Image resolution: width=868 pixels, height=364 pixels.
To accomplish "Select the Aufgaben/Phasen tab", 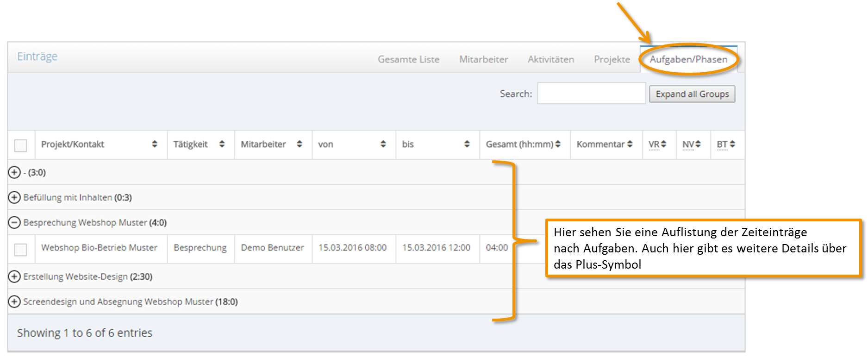I will coord(688,59).
